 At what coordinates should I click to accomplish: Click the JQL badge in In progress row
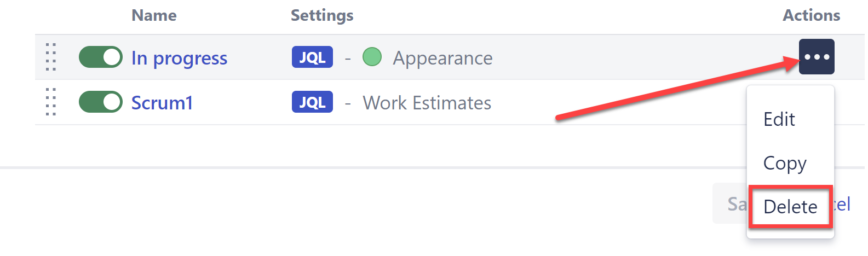(312, 57)
